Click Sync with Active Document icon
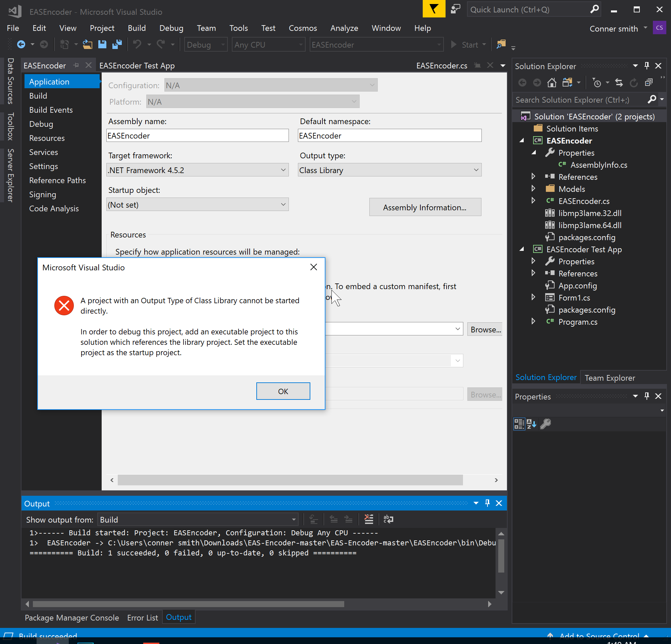This screenshot has width=671, height=644. pyautogui.click(x=619, y=83)
